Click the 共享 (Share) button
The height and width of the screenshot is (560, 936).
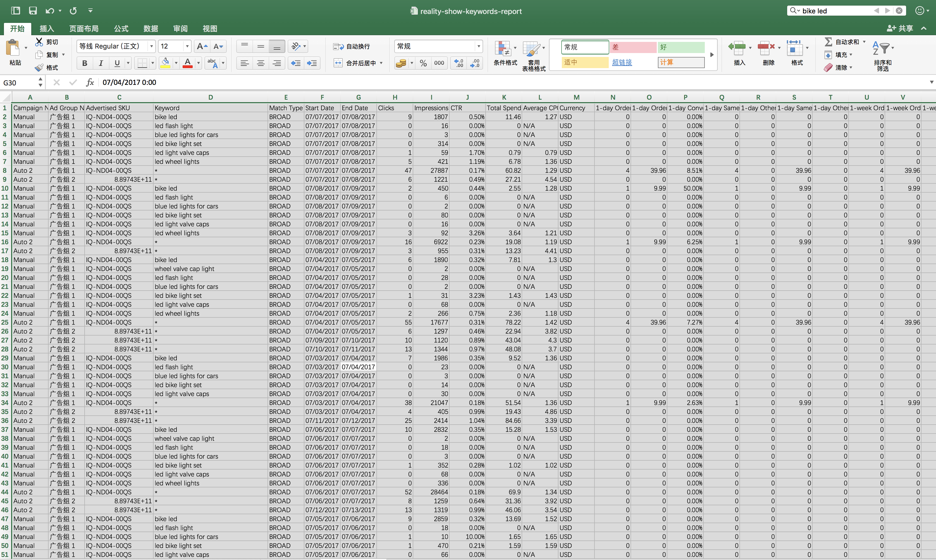click(900, 28)
